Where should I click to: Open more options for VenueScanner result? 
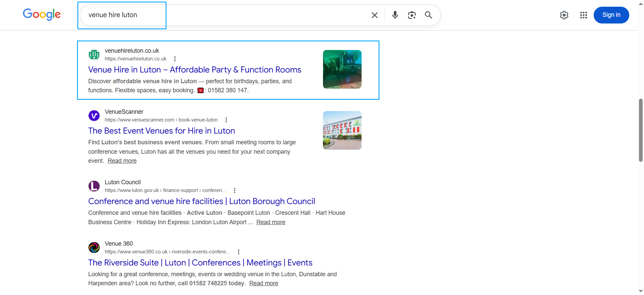226,120
